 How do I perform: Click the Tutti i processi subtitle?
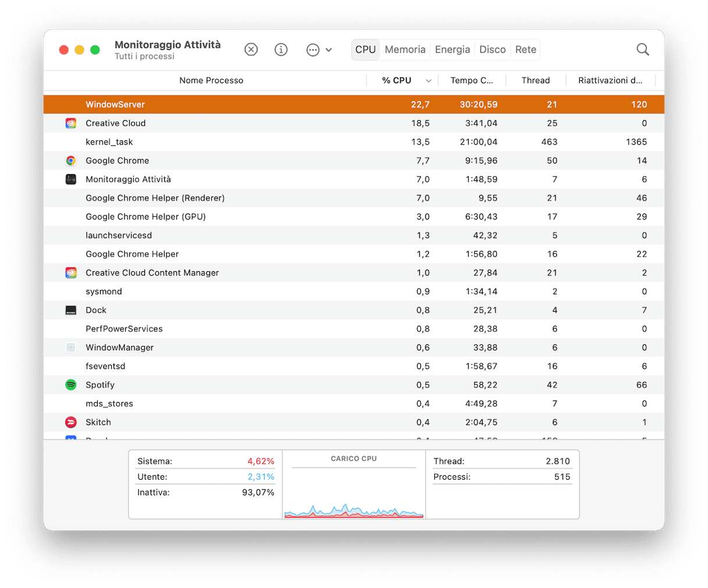(144, 56)
